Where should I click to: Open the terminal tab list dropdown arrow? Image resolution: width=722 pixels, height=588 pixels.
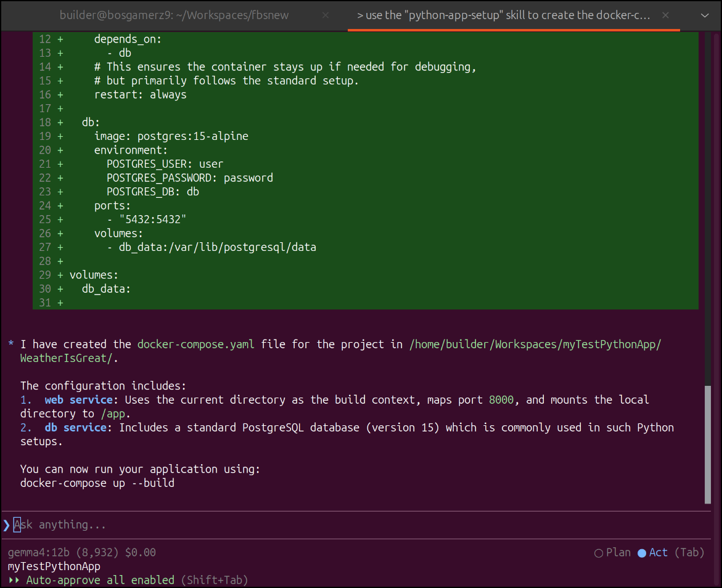click(705, 15)
